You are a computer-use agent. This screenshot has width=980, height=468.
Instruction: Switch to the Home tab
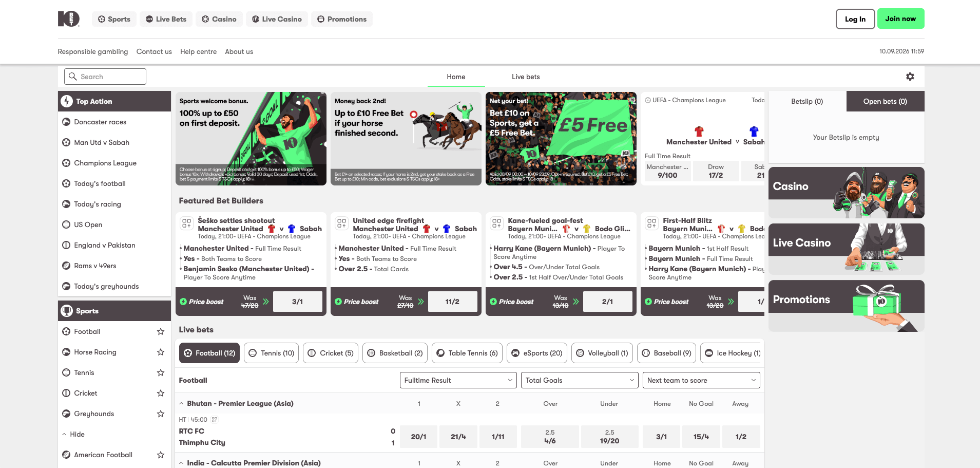click(x=456, y=77)
